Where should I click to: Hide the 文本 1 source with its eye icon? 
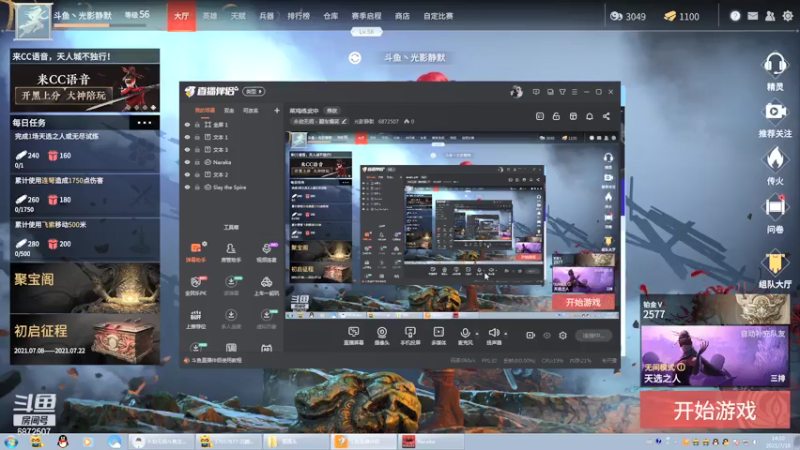[x=187, y=137]
